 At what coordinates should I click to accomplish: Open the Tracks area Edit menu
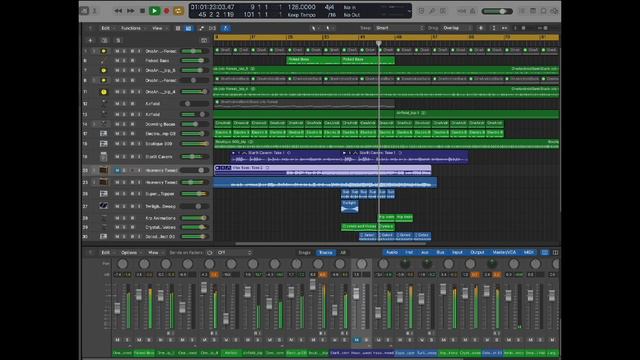coord(106,28)
